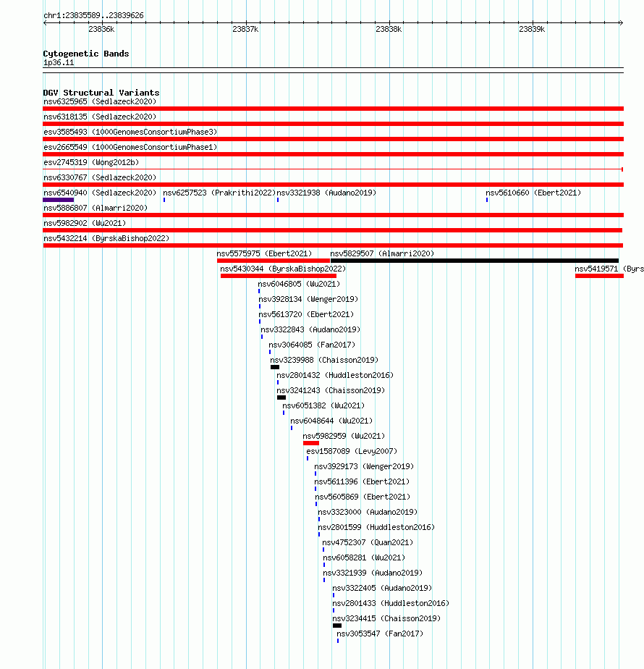Viewport: 644px width, 669px height.
Task: Click the Cytogenetic Bands track title
Action: [85, 54]
